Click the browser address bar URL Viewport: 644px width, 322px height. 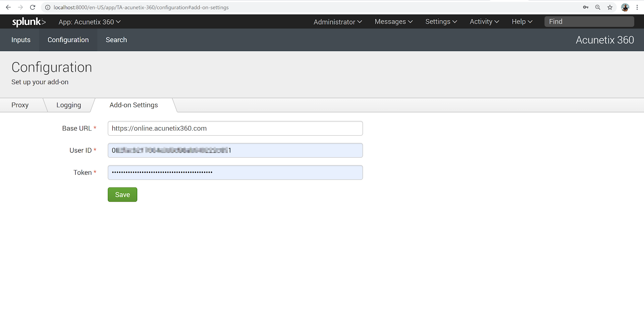tap(141, 7)
